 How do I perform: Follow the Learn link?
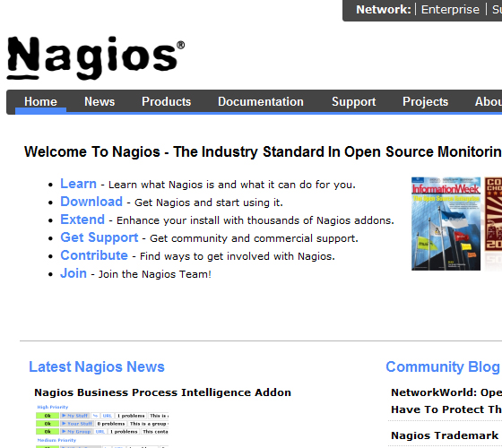tap(79, 184)
